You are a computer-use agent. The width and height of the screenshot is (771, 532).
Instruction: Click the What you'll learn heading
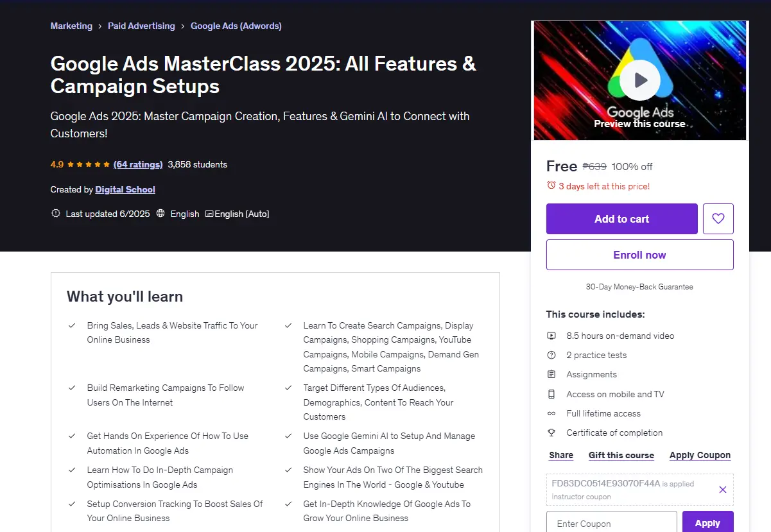click(125, 296)
